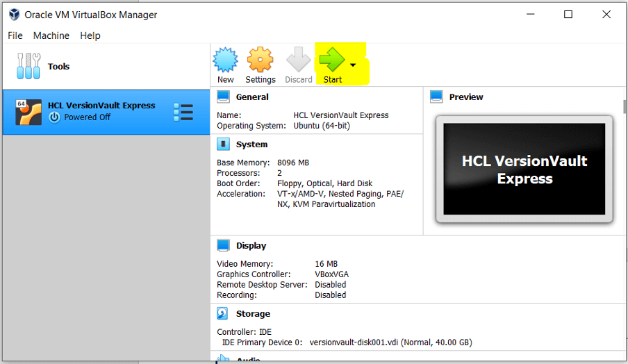This screenshot has width=628, height=364.
Task: Click the 16 MB video memory value
Action: point(326,264)
